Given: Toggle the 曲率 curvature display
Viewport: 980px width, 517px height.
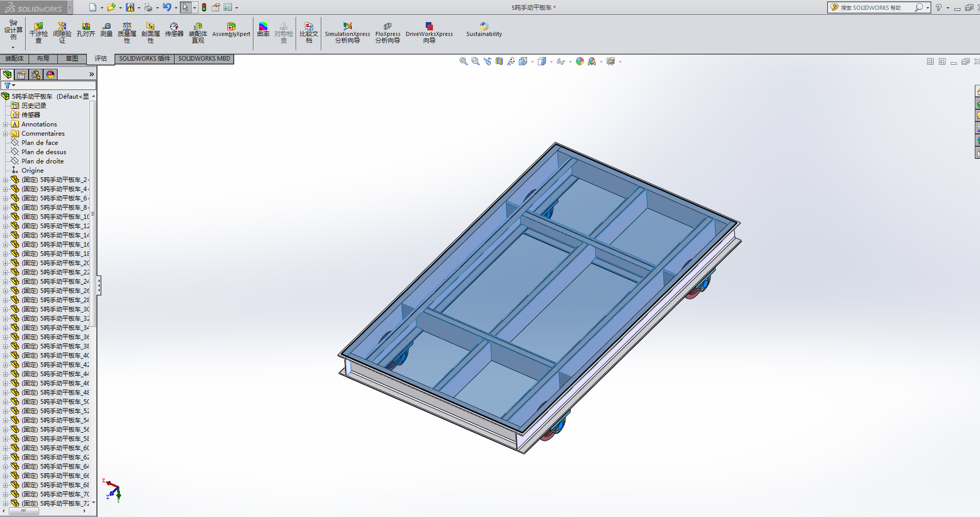Looking at the screenshot, I should 263,30.
